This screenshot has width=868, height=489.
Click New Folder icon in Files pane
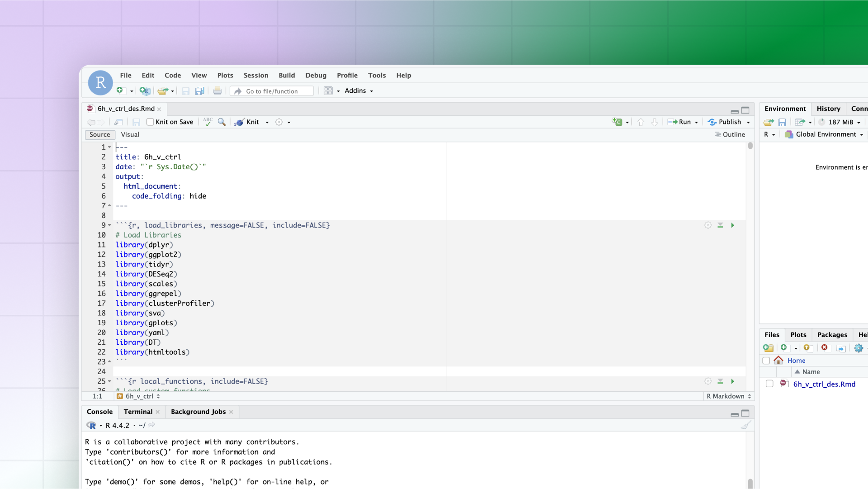click(x=768, y=348)
